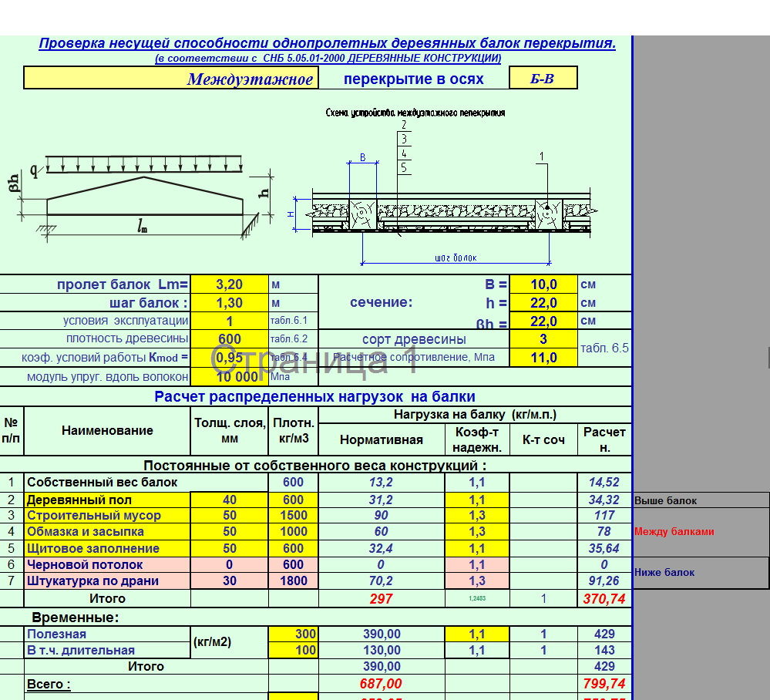Click the Полезная load value 300
770x700 pixels.
click(293, 634)
